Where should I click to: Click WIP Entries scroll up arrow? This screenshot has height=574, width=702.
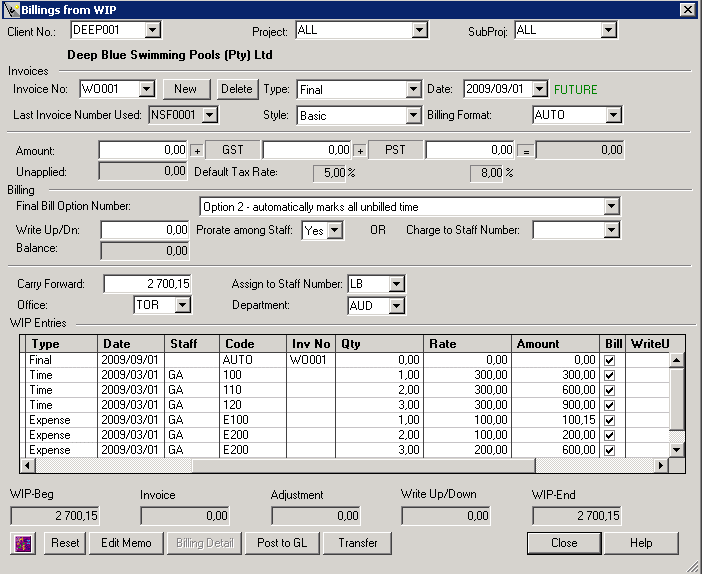click(x=676, y=360)
